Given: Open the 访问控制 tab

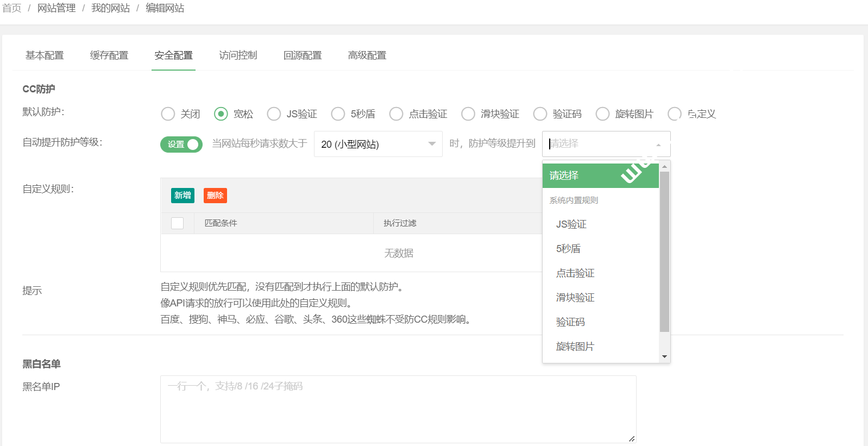Looking at the screenshot, I should coord(238,55).
